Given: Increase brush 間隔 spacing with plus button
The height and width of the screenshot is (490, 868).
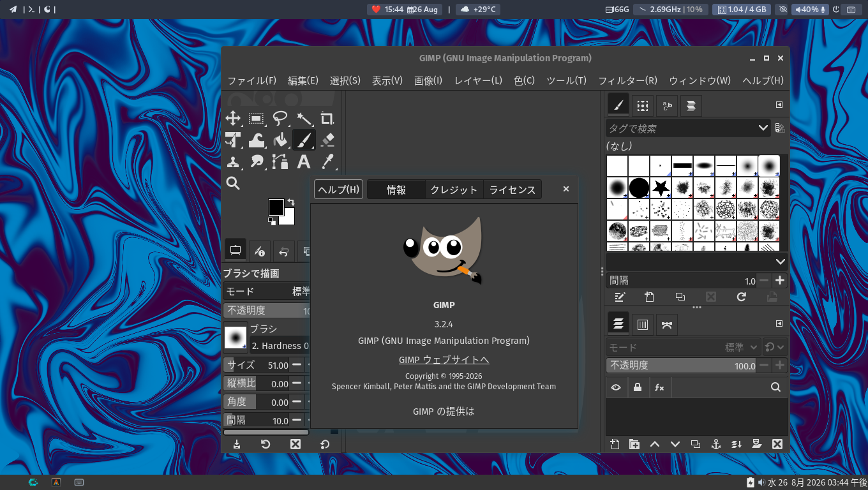Looking at the screenshot, I should pos(780,280).
